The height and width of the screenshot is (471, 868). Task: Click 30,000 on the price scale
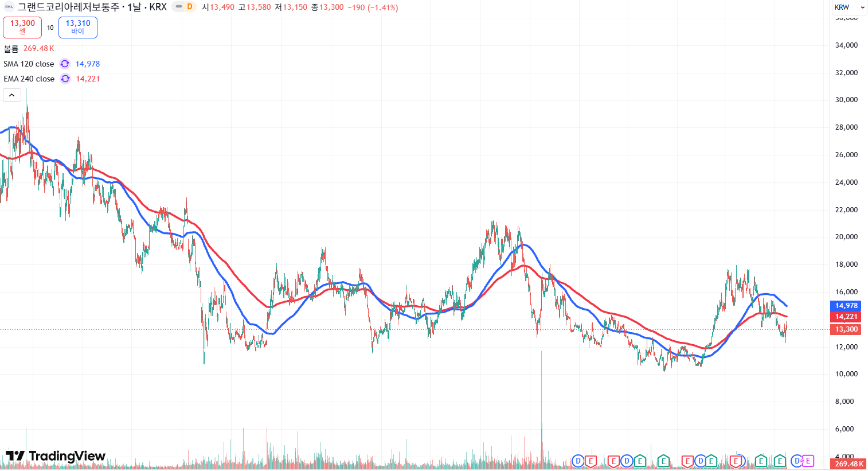tap(846, 100)
